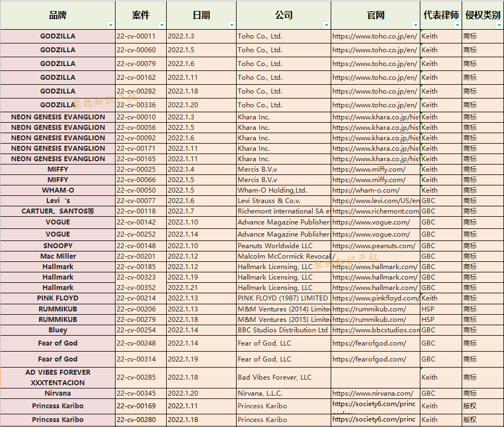Click the date 2022.1.21 cell
Viewport: 504px width, 427px height.
pos(201,288)
